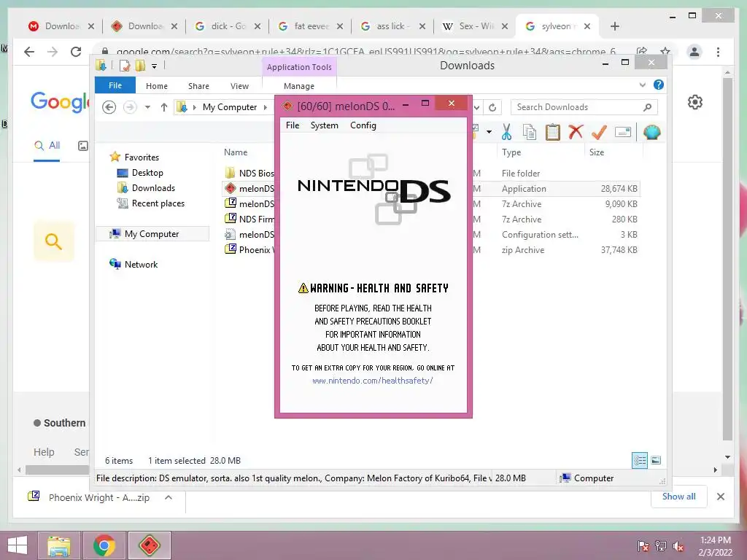747x560 pixels.
Task: Click the orange checkmark Properties icon
Action: (599, 132)
